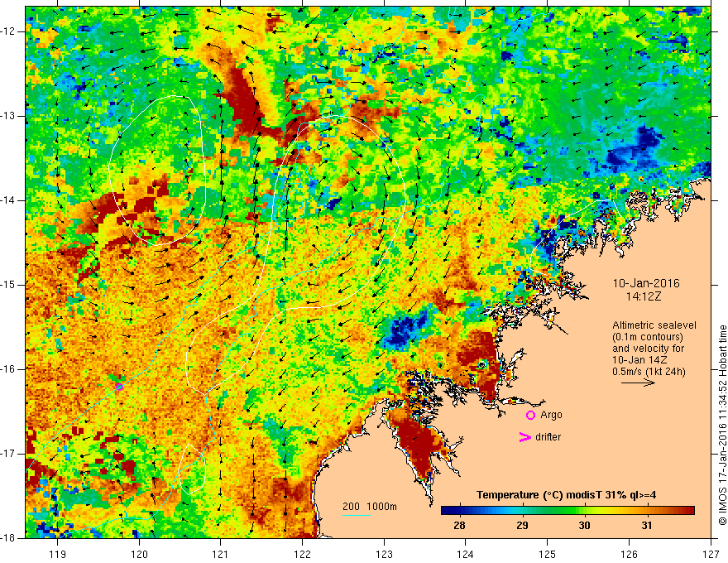Click the 'and velocity for' text
This screenshot has width=728, height=563.
(x=648, y=349)
